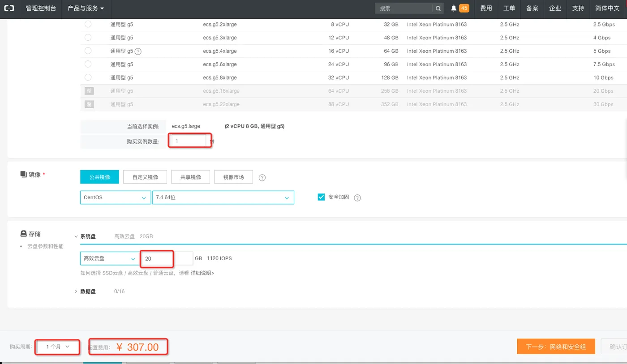Select the 公共镜像 tab

[x=99, y=177]
